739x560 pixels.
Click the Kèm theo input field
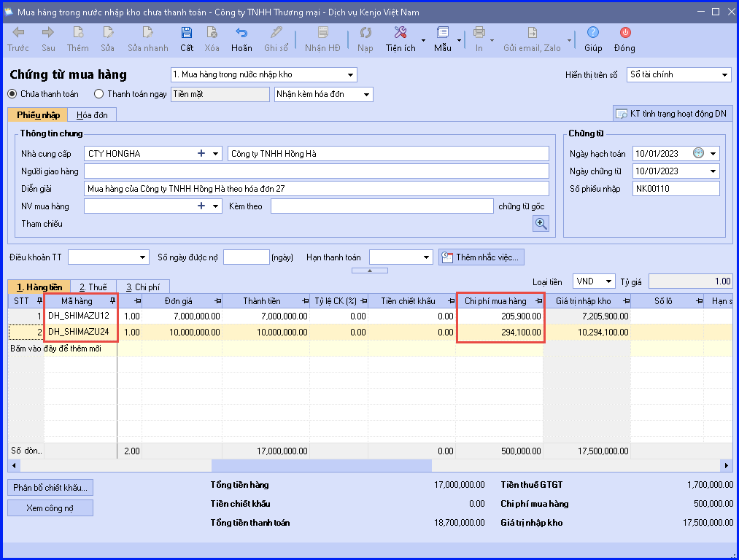click(382, 206)
